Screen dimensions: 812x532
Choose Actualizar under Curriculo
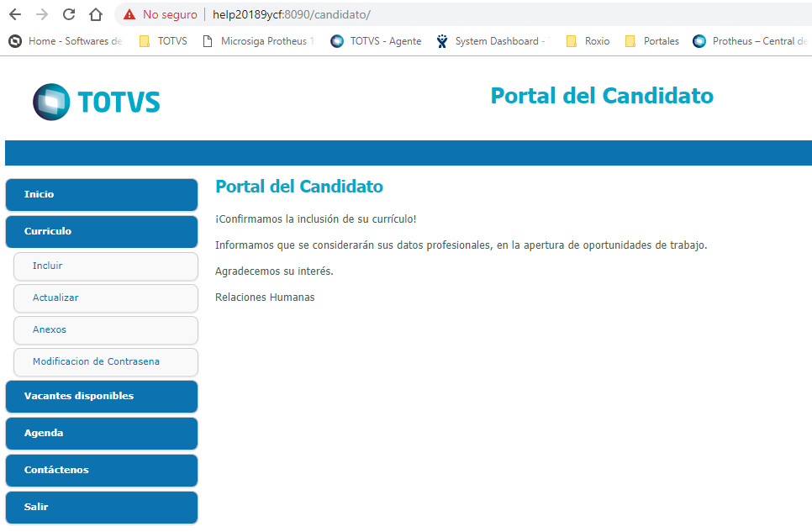106,298
